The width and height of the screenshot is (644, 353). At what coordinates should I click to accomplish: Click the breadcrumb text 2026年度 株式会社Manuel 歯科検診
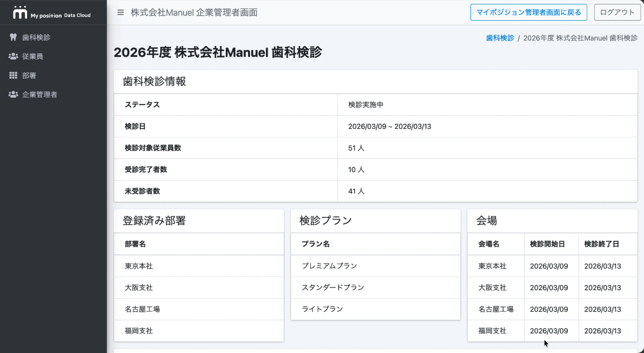[580, 38]
